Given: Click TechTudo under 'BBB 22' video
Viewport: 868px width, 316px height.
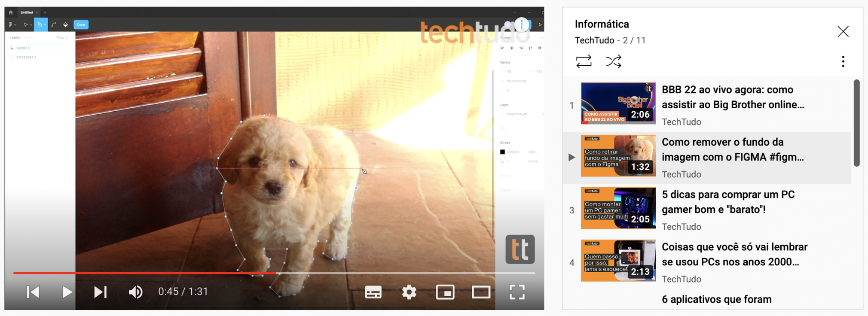Looking at the screenshot, I should [681, 122].
